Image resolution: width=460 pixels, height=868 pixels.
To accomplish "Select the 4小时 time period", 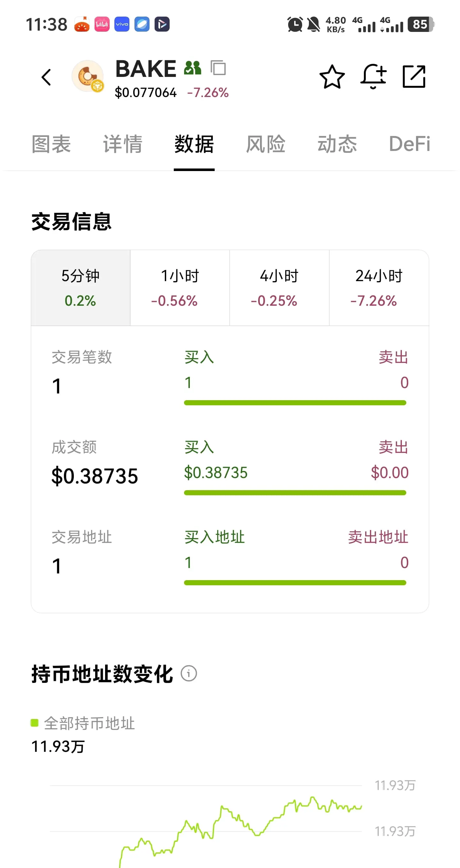I will (279, 288).
